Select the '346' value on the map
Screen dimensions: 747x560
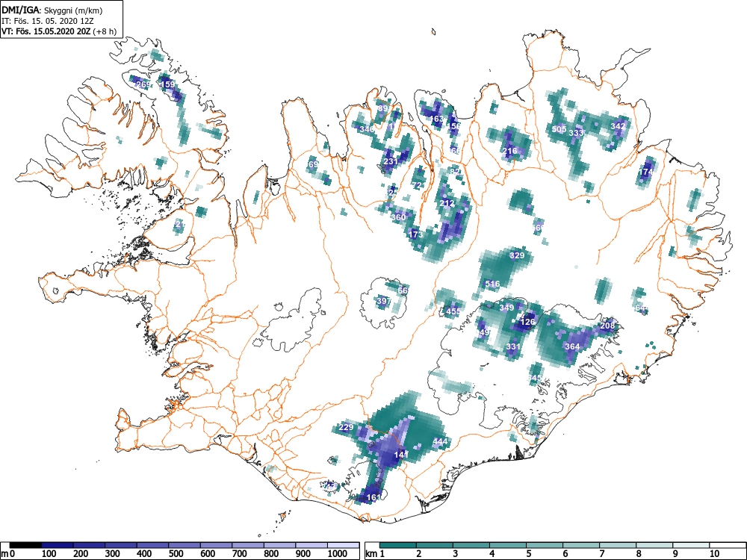coord(367,129)
